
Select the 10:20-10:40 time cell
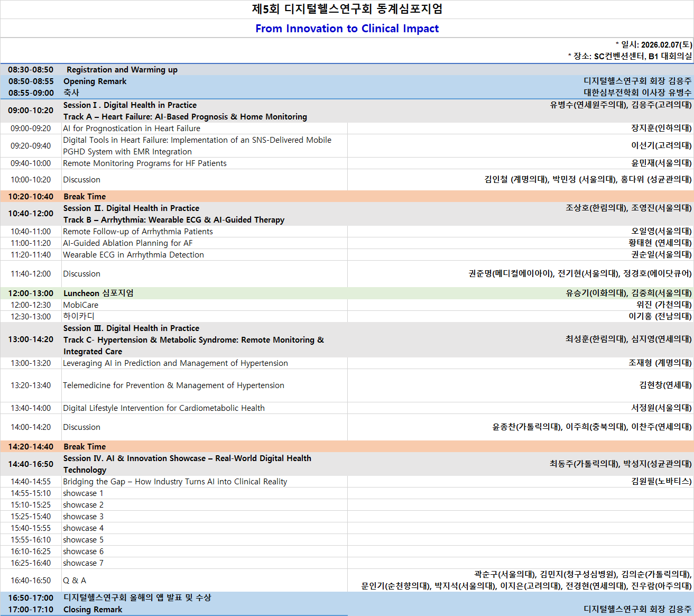(x=31, y=197)
